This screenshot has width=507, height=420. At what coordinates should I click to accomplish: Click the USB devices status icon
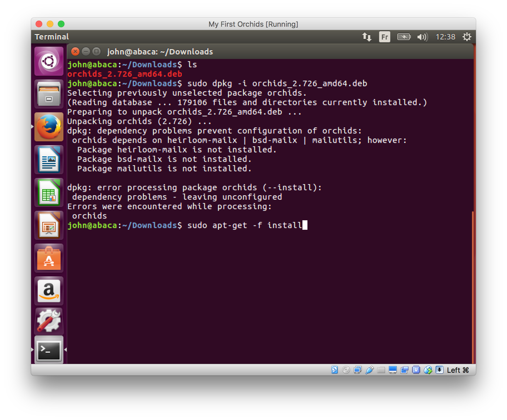pos(369,370)
